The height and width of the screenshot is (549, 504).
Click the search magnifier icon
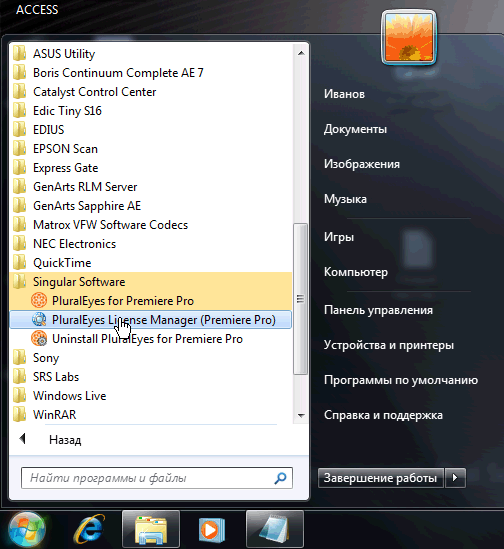(x=281, y=478)
